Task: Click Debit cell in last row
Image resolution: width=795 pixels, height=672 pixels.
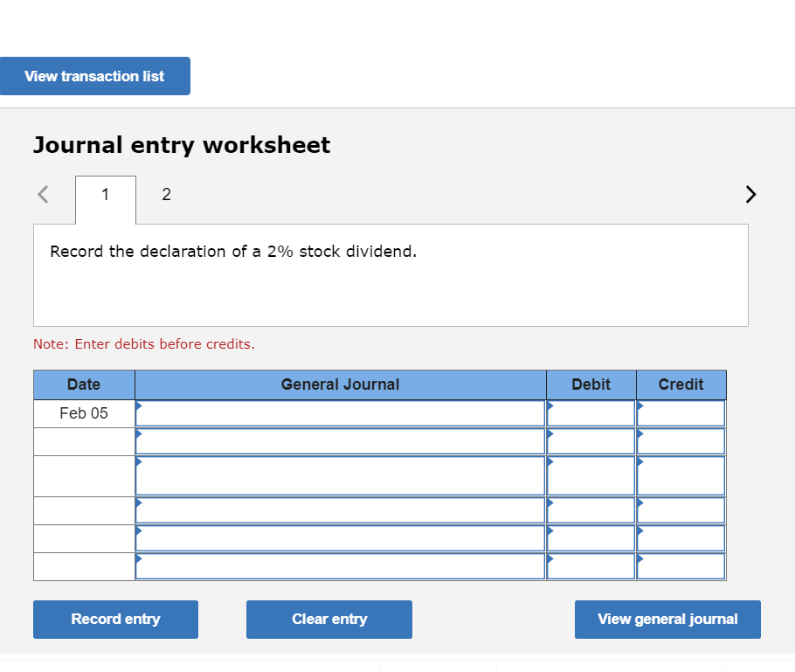Action: click(x=591, y=566)
